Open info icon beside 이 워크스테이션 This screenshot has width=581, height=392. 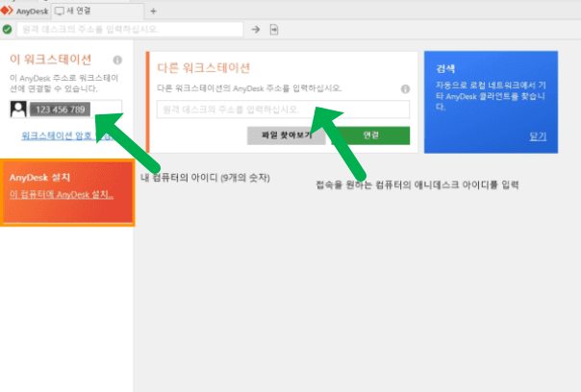pyautogui.click(x=117, y=60)
